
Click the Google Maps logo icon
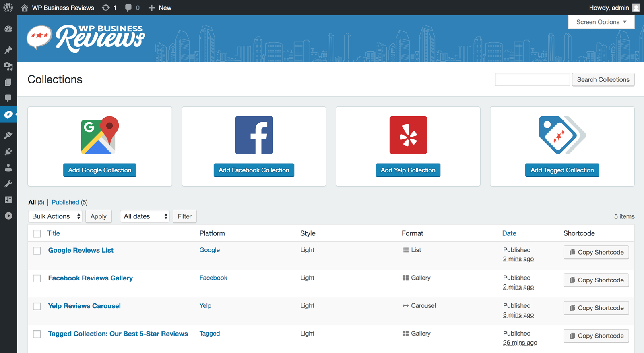click(x=100, y=135)
